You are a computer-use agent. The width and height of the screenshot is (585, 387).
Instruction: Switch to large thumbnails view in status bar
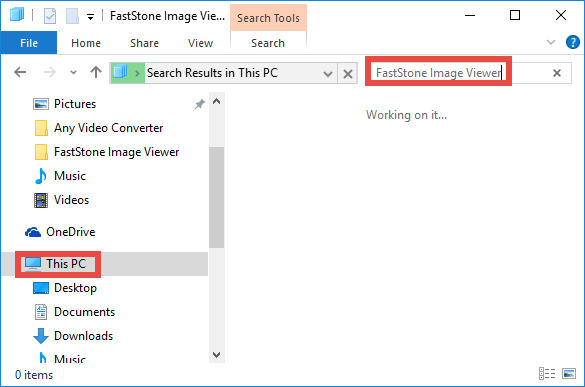(x=569, y=373)
